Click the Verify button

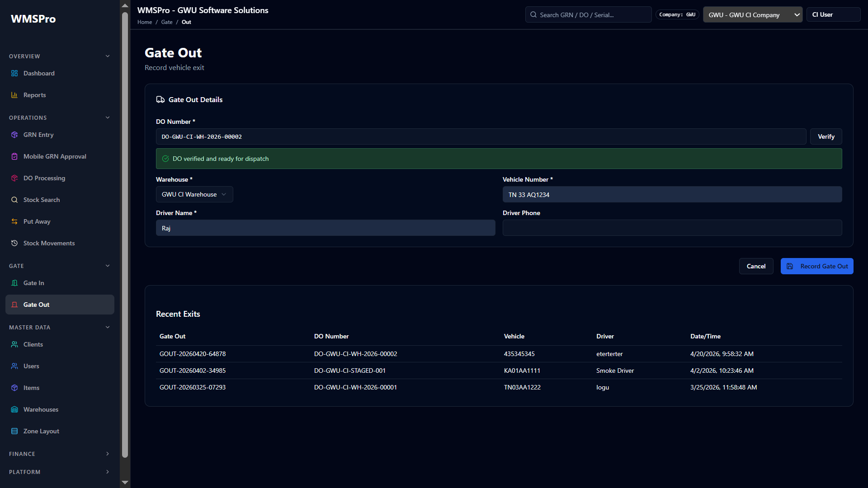[826, 136]
